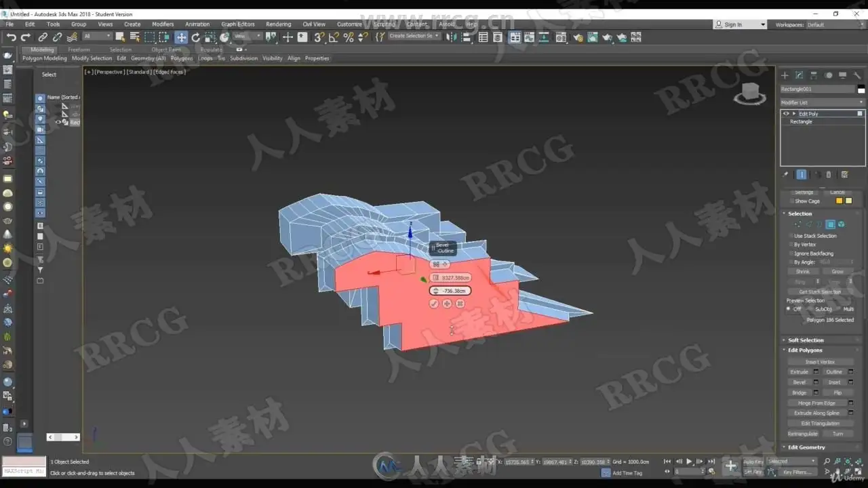The width and height of the screenshot is (868, 488).
Task: Activate the Select and Link tool
Action: (43, 37)
